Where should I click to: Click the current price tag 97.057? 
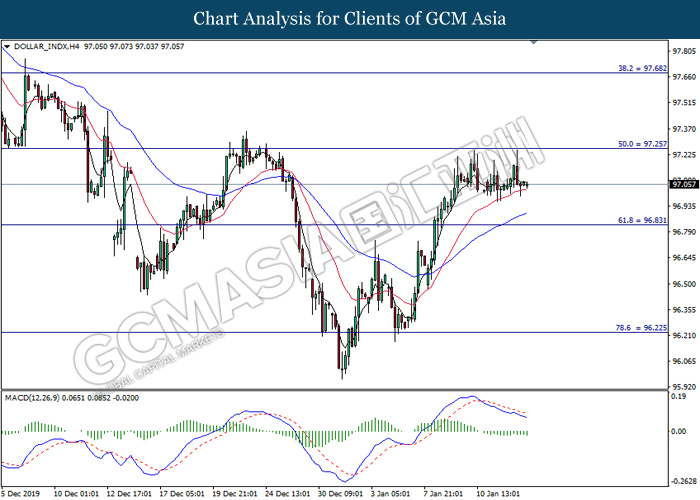point(683,184)
